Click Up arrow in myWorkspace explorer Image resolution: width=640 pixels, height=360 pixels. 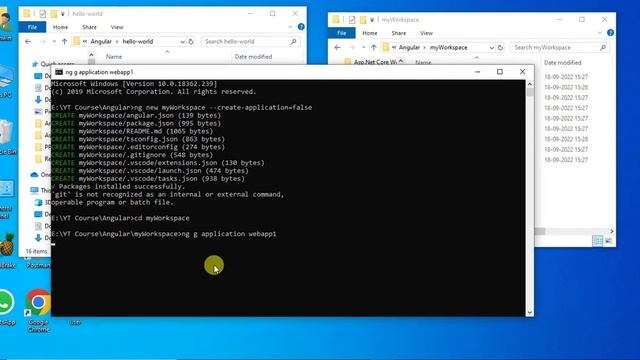point(373,47)
